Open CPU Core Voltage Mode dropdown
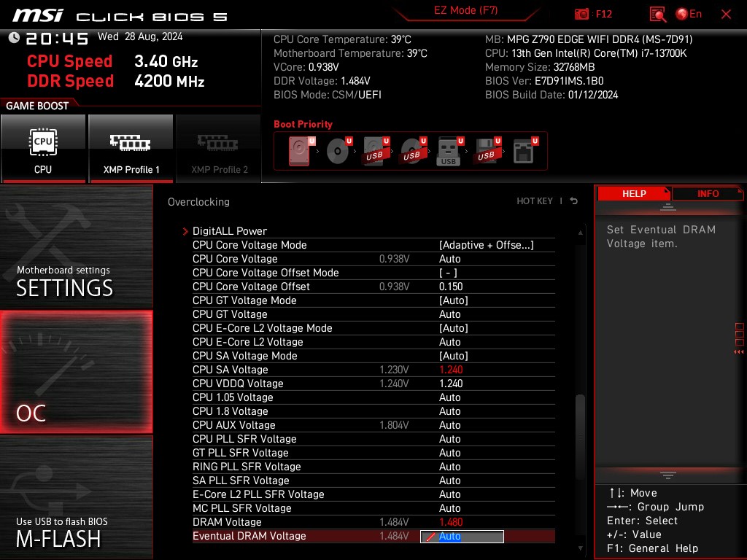 tap(487, 245)
